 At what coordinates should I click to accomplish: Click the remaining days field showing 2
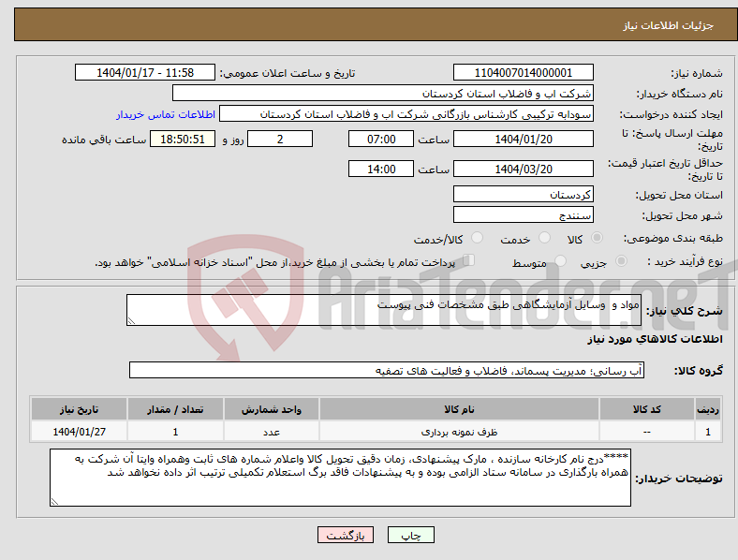[x=280, y=139]
